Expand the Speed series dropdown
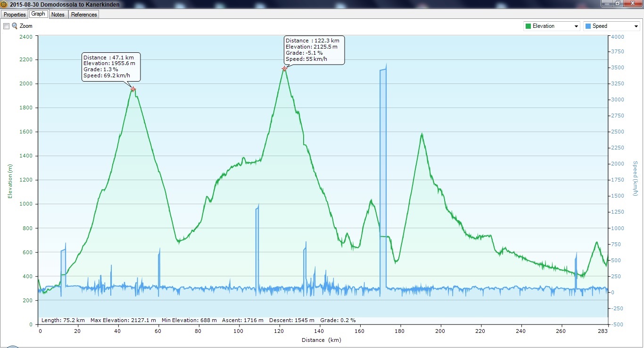The image size is (644, 348). click(x=636, y=26)
